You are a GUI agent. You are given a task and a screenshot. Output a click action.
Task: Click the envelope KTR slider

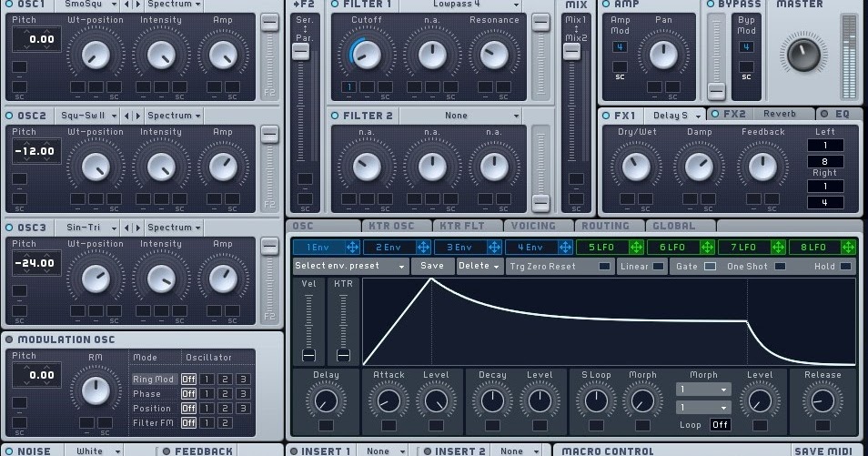click(343, 355)
